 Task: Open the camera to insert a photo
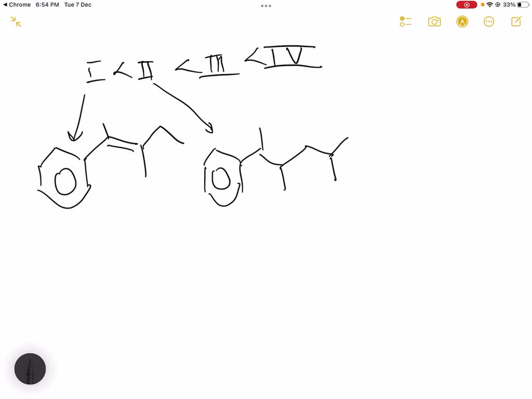[434, 21]
